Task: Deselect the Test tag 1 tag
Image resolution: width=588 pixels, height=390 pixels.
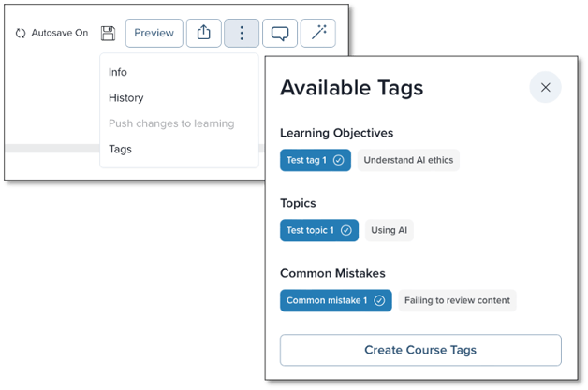Action: [316, 160]
